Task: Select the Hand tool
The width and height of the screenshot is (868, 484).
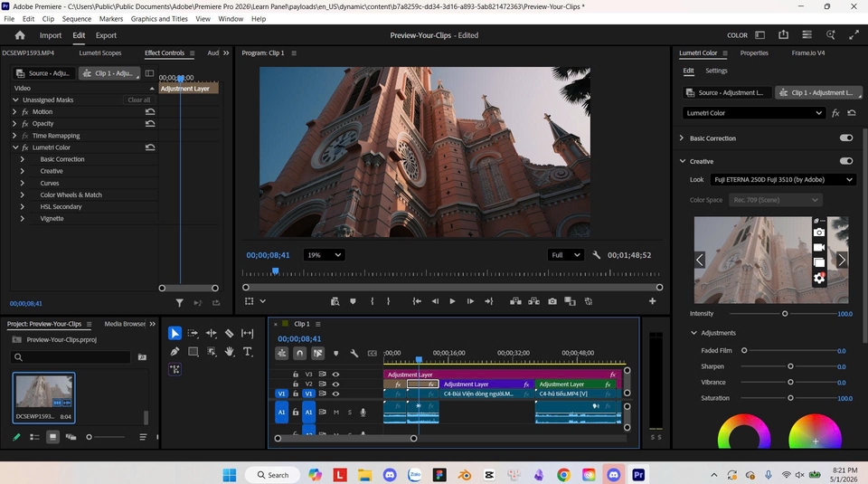Action: (x=229, y=352)
